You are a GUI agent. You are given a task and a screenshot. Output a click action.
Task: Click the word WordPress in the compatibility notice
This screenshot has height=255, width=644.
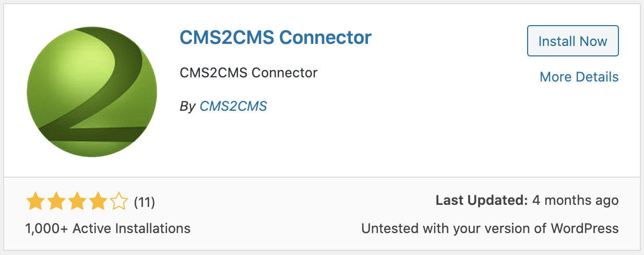588,228
